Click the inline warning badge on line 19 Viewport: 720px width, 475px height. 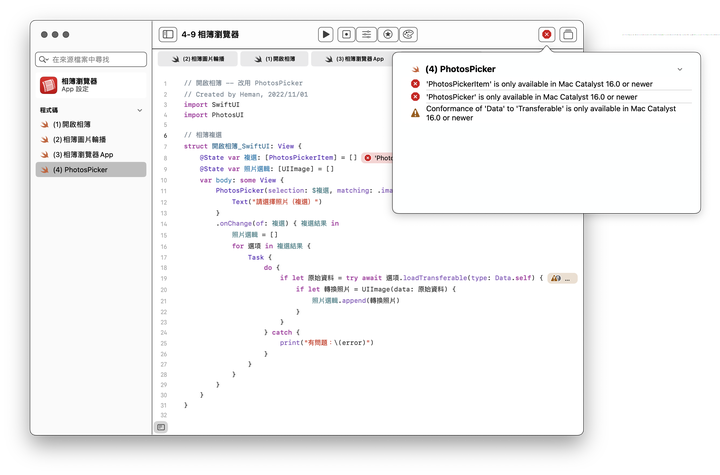(562, 278)
